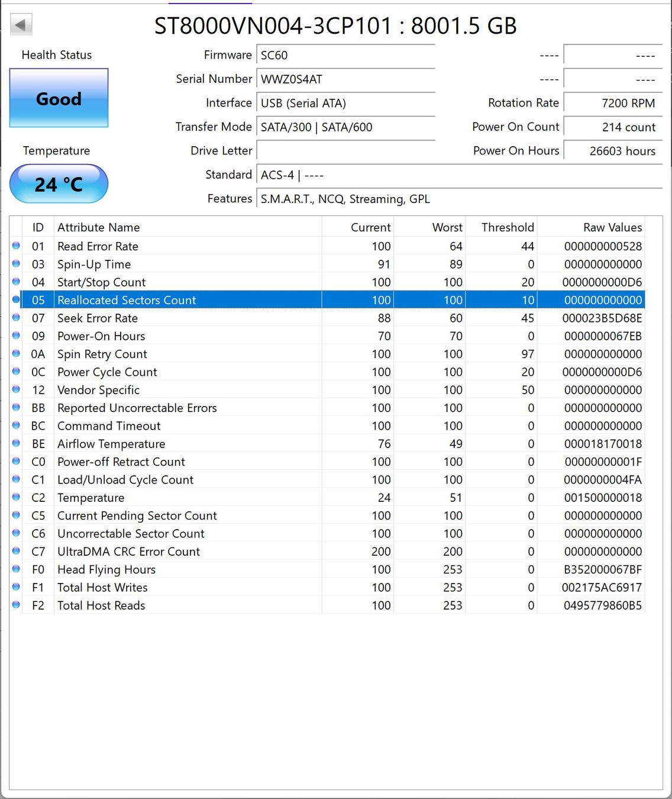Click raw value 002175AC6917
Image resolution: width=672 pixels, height=799 pixels.
(602, 588)
